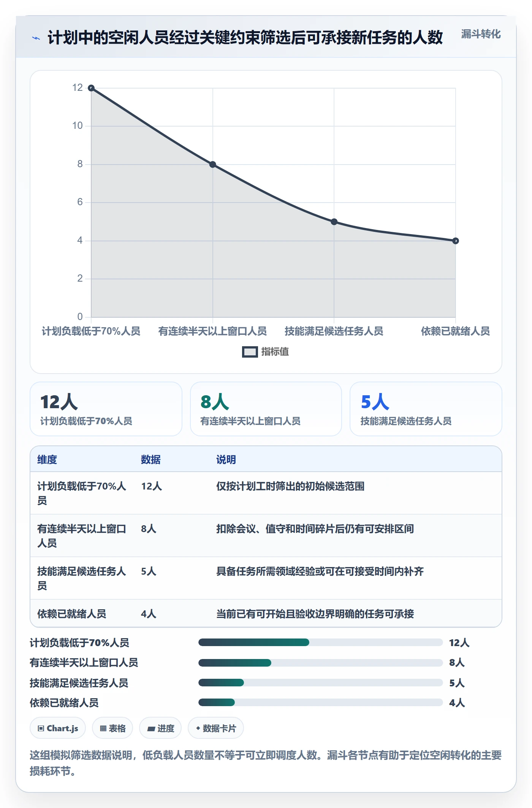
Task: Click the 4人 cell in the table
Action: point(149,614)
